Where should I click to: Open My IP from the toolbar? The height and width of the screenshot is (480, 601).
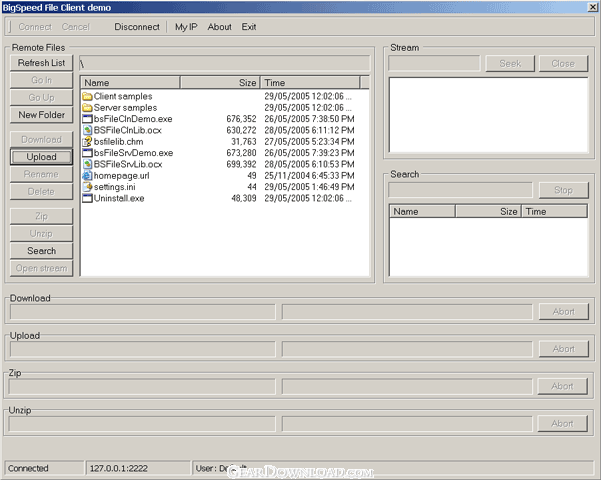coord(186,27)
